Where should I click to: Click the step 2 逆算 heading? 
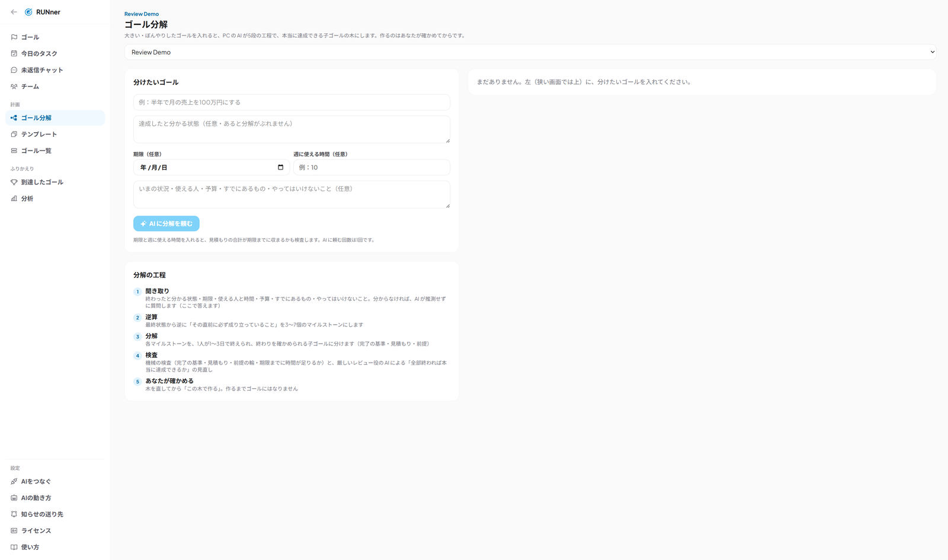[151, 317]
